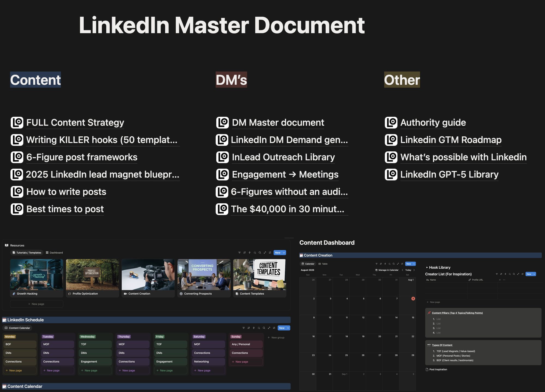Open Any / Personal card under Sunday
545x392 pixels.
point(246,344)
